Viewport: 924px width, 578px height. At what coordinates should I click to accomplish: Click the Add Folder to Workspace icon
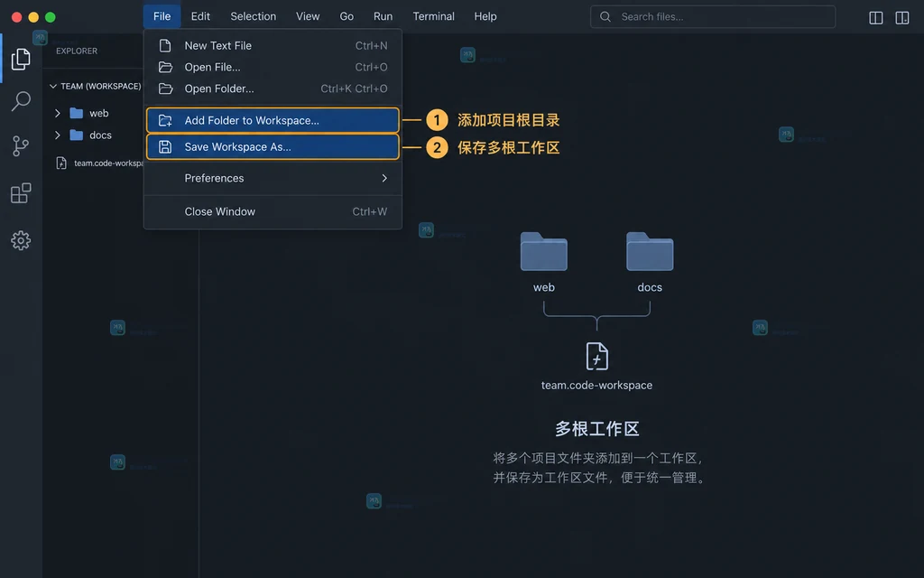(166, 120)
